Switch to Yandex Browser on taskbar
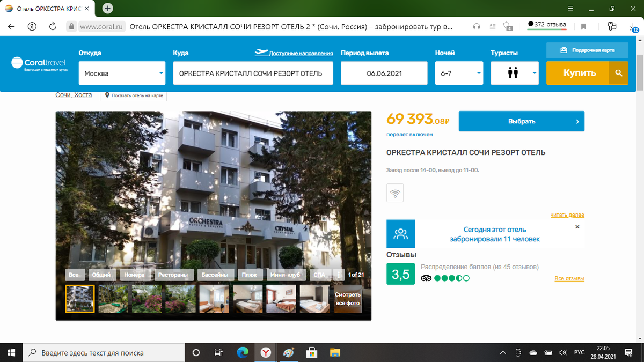Screen dimensions: 644x362 (x=266, y=352)
